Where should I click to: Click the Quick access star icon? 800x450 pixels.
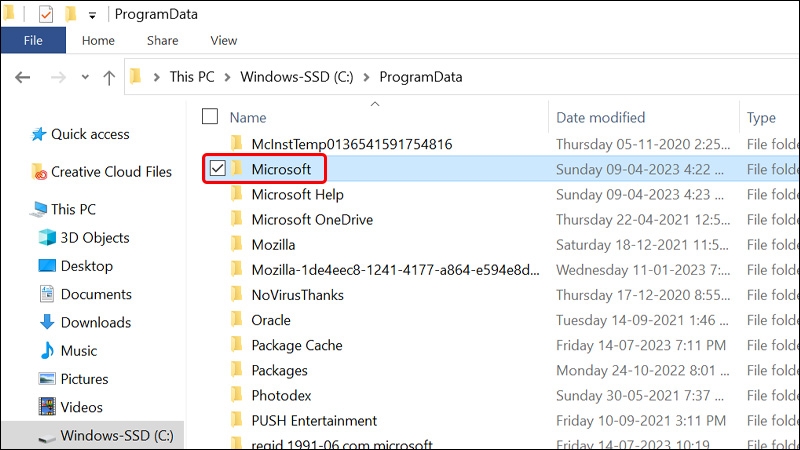click(39, 134)
